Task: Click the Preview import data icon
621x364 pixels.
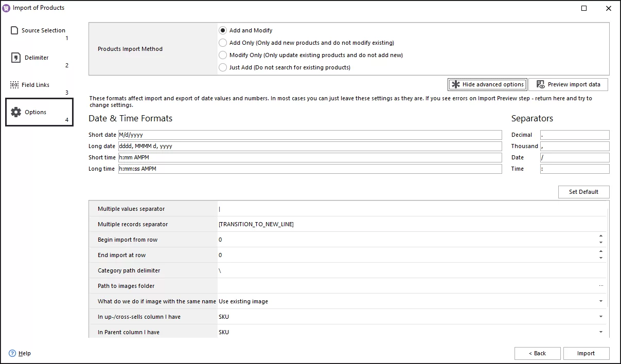Action: point(541,84)
